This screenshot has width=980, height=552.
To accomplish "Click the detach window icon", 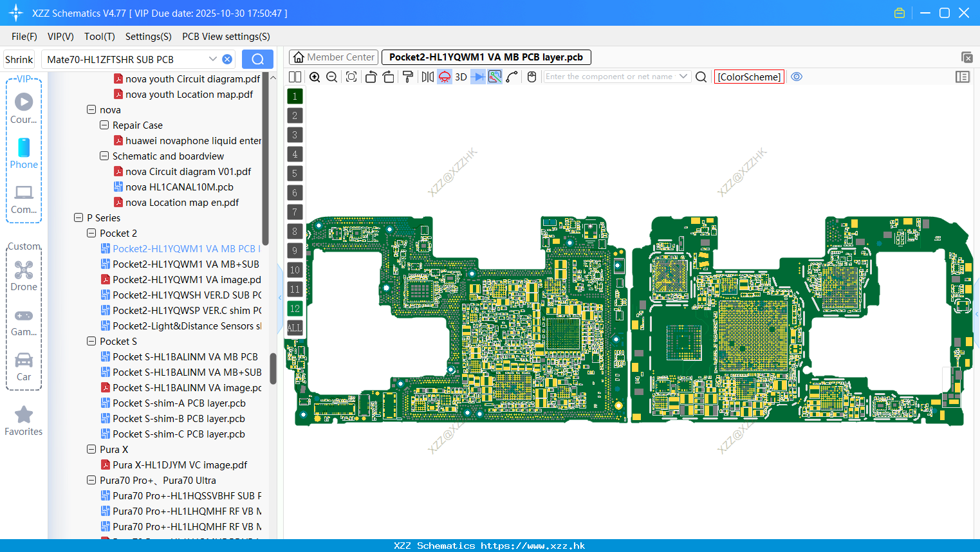I will [x=966, y=57].
